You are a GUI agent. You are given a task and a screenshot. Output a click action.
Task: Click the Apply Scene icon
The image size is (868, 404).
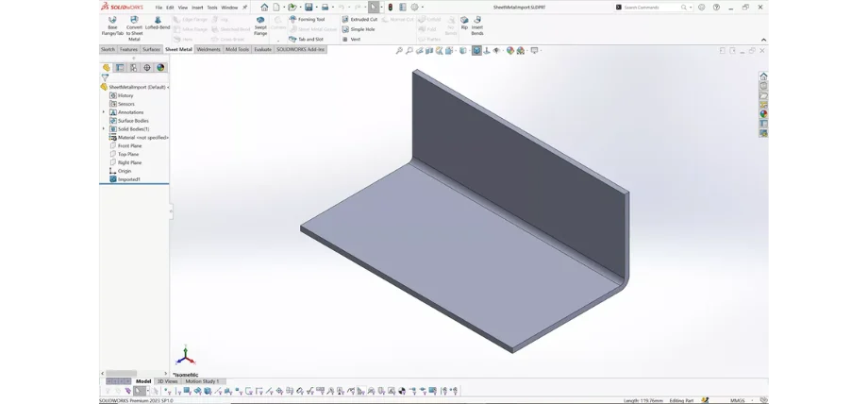pyautogui.click(x=521, y=50)
